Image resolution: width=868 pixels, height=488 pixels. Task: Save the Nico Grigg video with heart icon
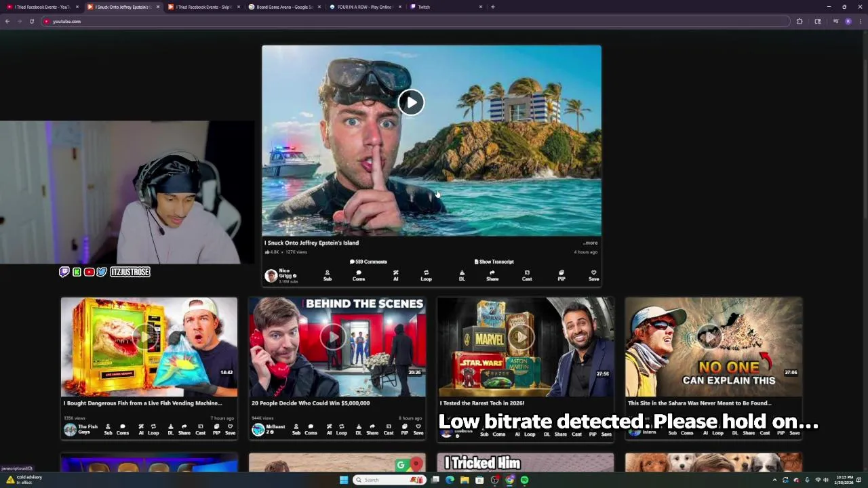coord(593,275)
